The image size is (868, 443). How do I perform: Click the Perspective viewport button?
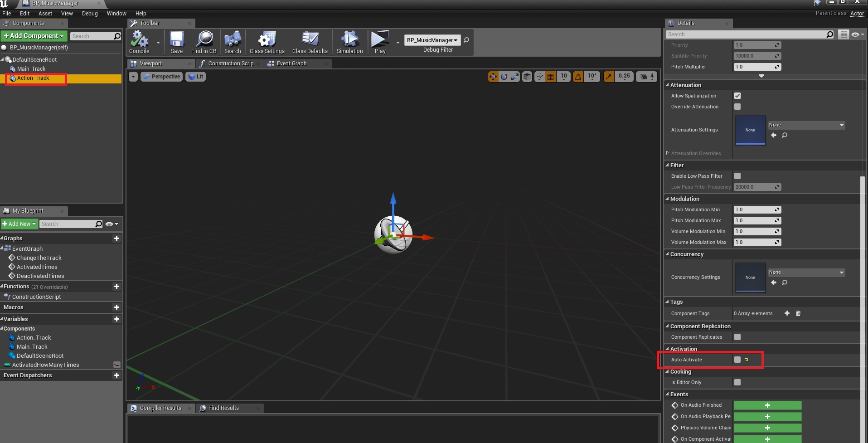pyautogui.click(x=162, y=77)
